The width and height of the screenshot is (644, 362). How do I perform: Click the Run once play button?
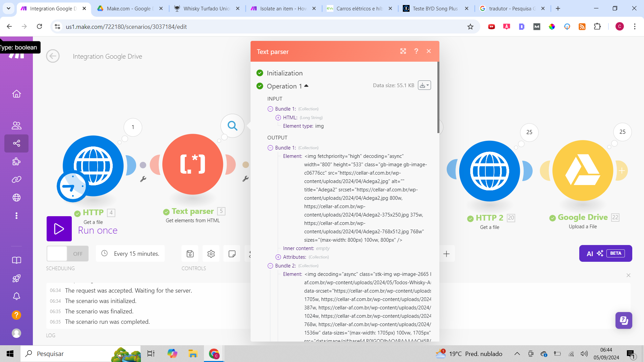(59, 229)
